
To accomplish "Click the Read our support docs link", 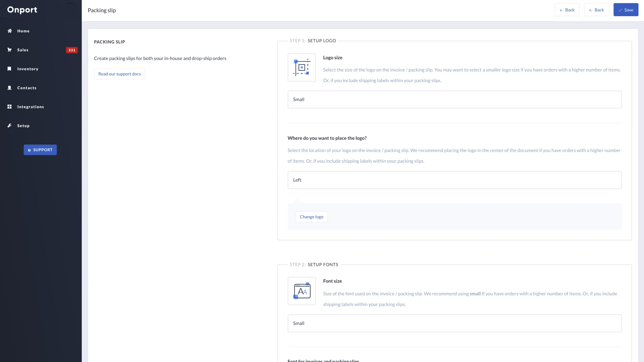I will [x=119, y=74].
